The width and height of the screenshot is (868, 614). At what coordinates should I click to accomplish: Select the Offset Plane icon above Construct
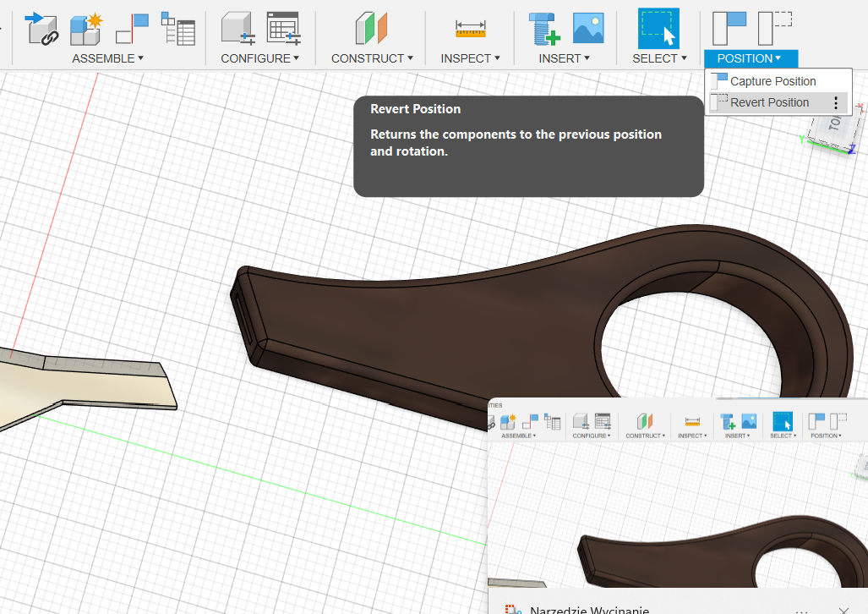pyautogui.click(x=371, y=28)
